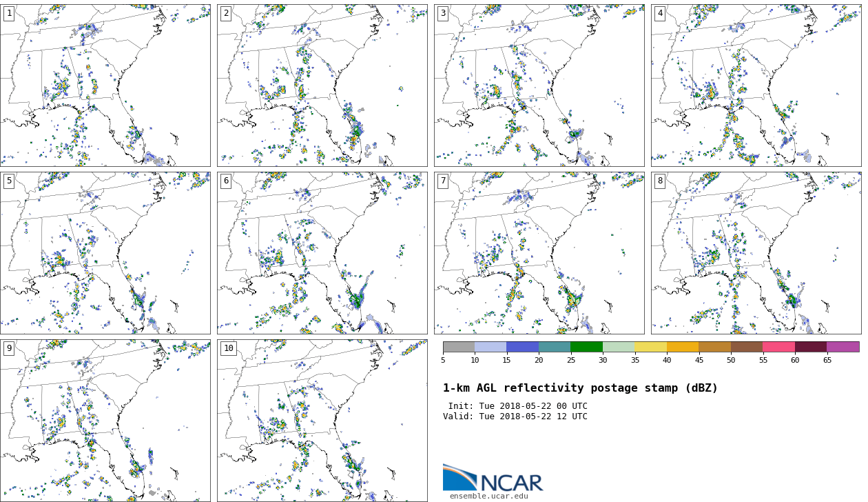868x502 pixels.
Task: Open the ensemble.ucar.edu link
Action: [488, 496]
